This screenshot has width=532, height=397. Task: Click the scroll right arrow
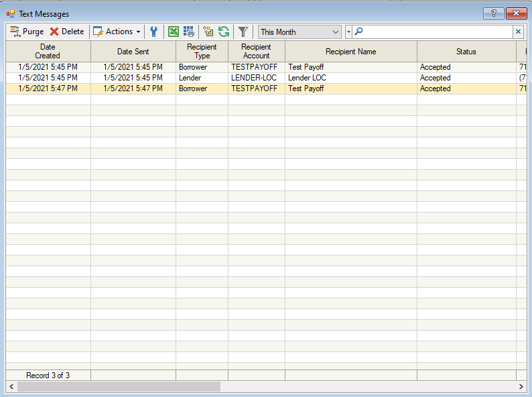click(x=521, y=386)
